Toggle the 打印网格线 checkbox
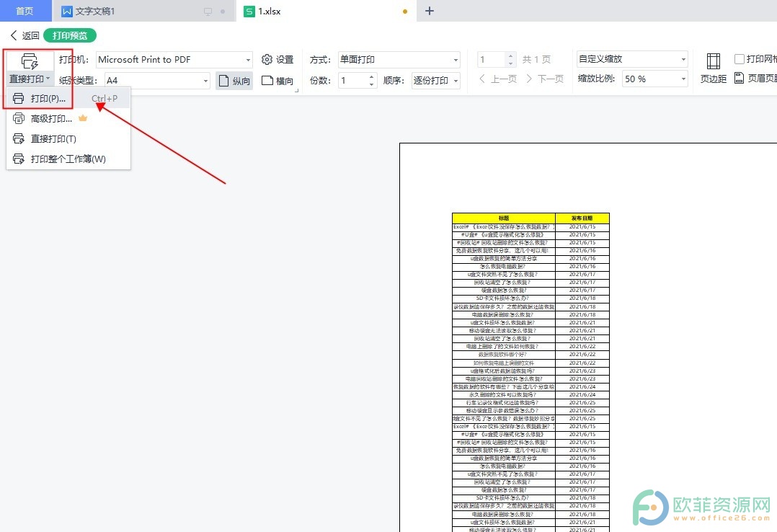This screenshot has width=777, height=532. [x=739, y=59]
